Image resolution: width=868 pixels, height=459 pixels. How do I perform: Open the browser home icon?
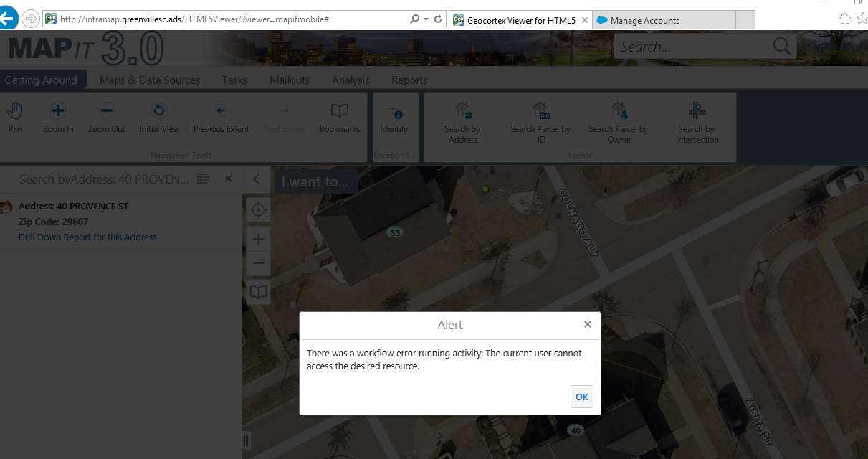pyautogui.click(x=845, y=19)
